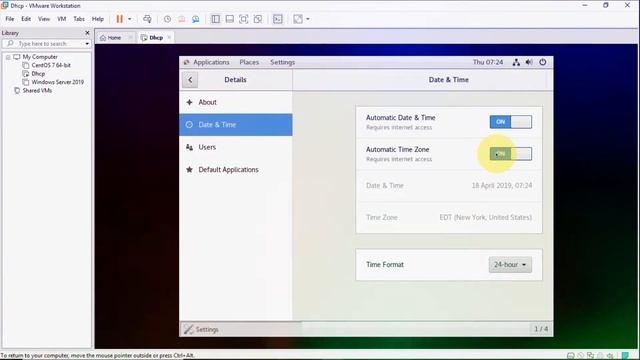Open the Tabs menu
The height and width of the screenshot is (360, 640).
(79, 19)
